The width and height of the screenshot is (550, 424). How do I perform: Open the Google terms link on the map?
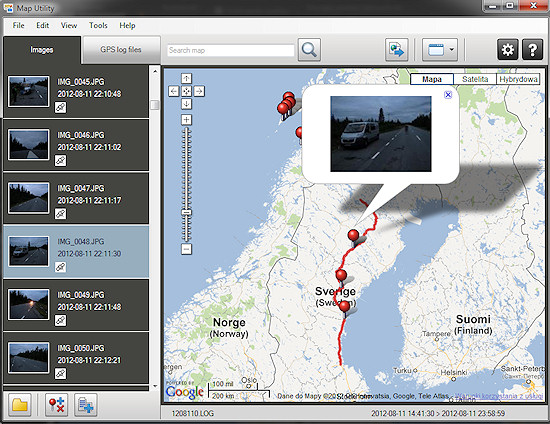pos(499,396)
